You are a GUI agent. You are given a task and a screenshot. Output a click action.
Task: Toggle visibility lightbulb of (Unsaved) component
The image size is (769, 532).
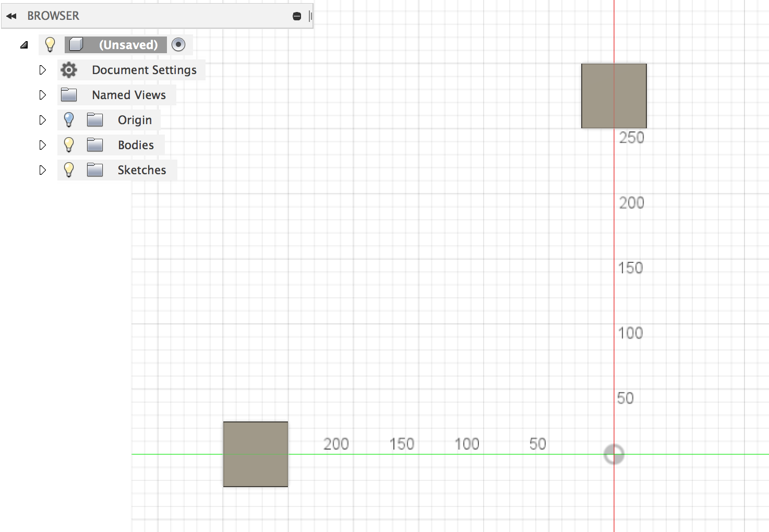pos(50,44)
